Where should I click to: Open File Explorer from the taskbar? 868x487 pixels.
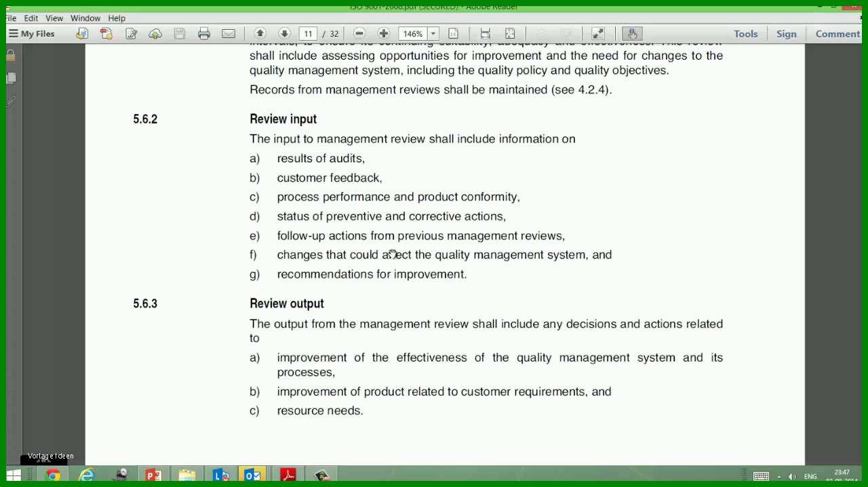tap(186, 475)
